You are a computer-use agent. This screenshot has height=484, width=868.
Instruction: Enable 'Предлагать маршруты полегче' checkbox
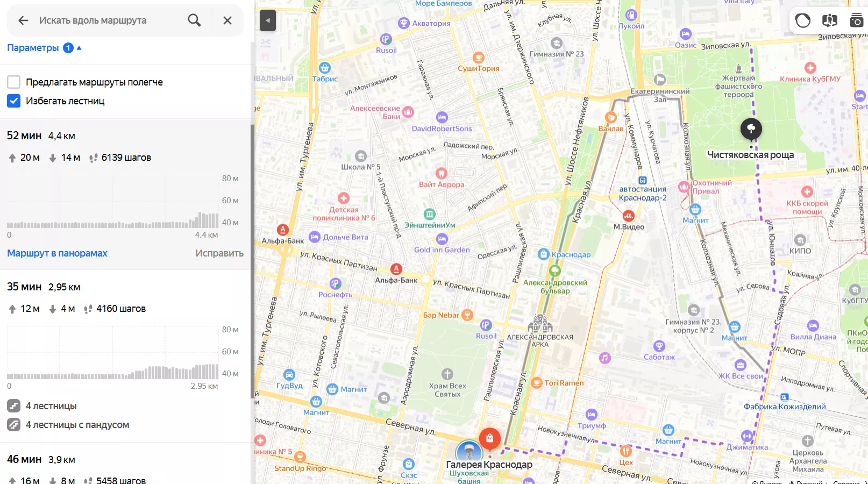pyautogui.click(x=14, y=82)
